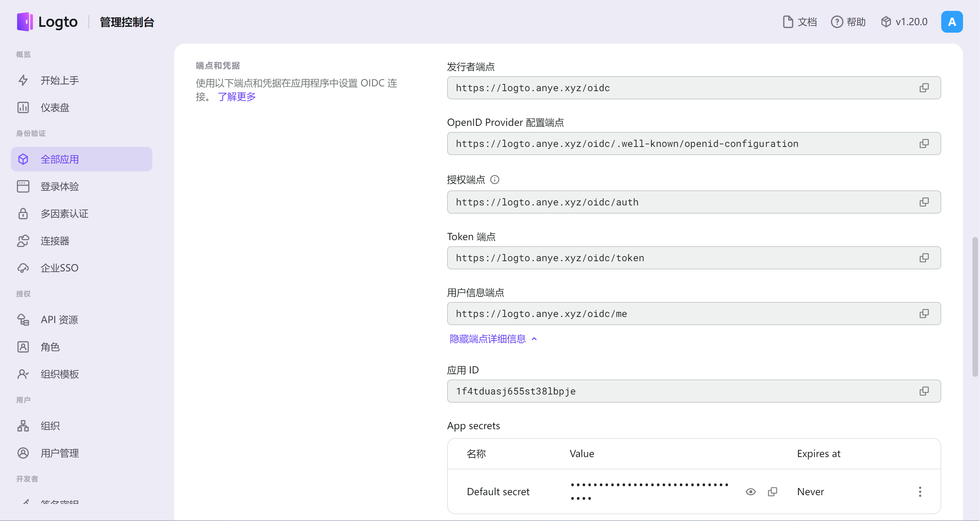Viewport: 980px width, 521px height.
Task: Open the 多因素认证 sidebar item
Action: 64,214
